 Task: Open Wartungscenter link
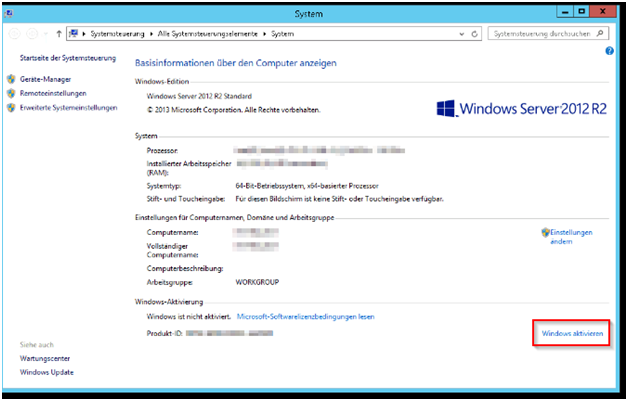45,359
